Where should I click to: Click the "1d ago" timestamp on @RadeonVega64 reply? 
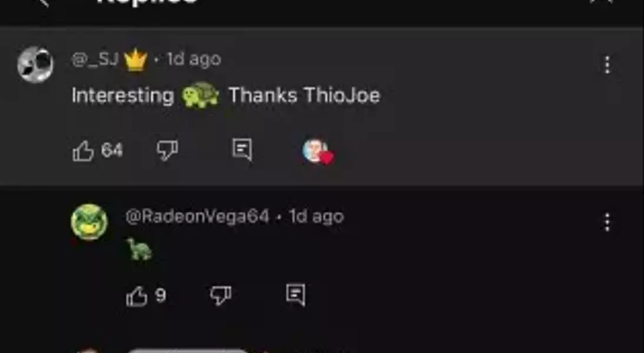pyautogui.click(x=316, y=217)
